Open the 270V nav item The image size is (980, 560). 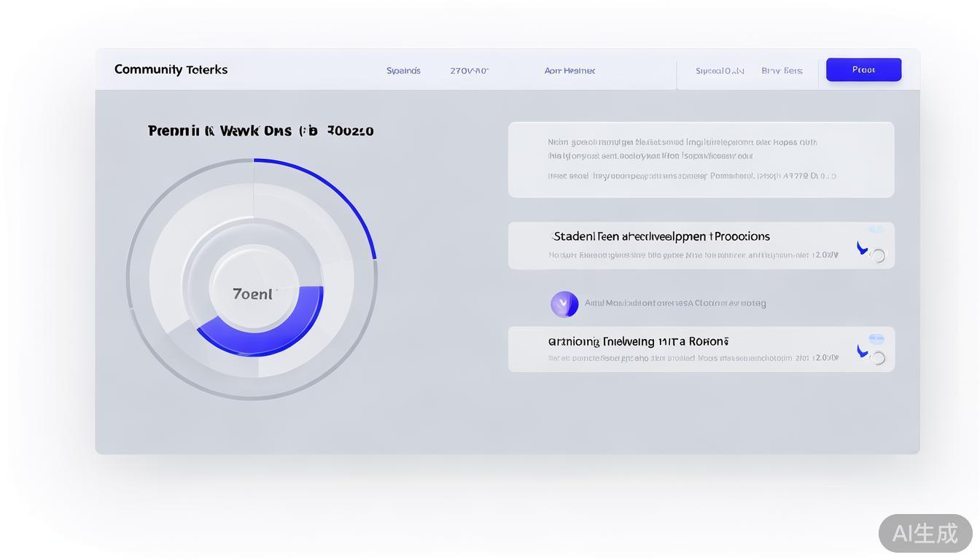(469, 71)
